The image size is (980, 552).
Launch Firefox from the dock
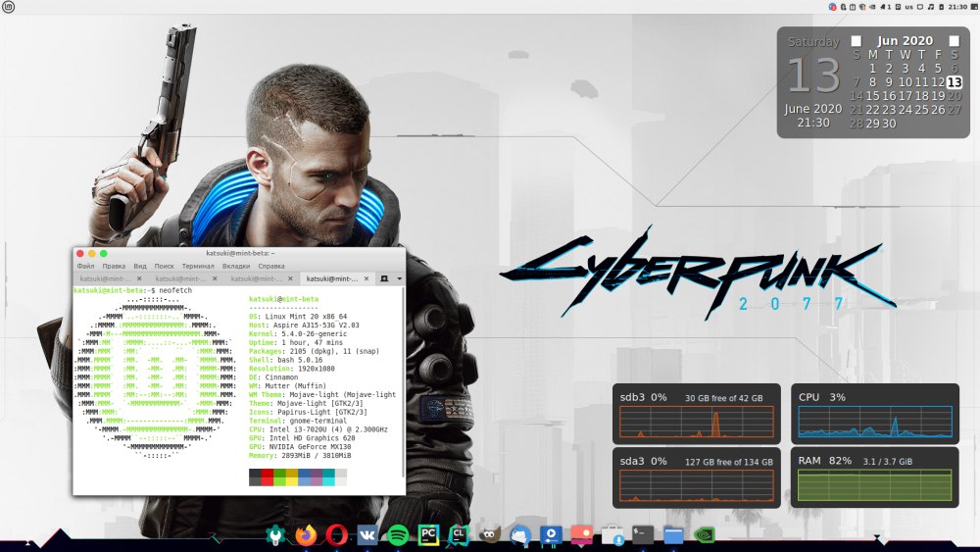[306, 535]
